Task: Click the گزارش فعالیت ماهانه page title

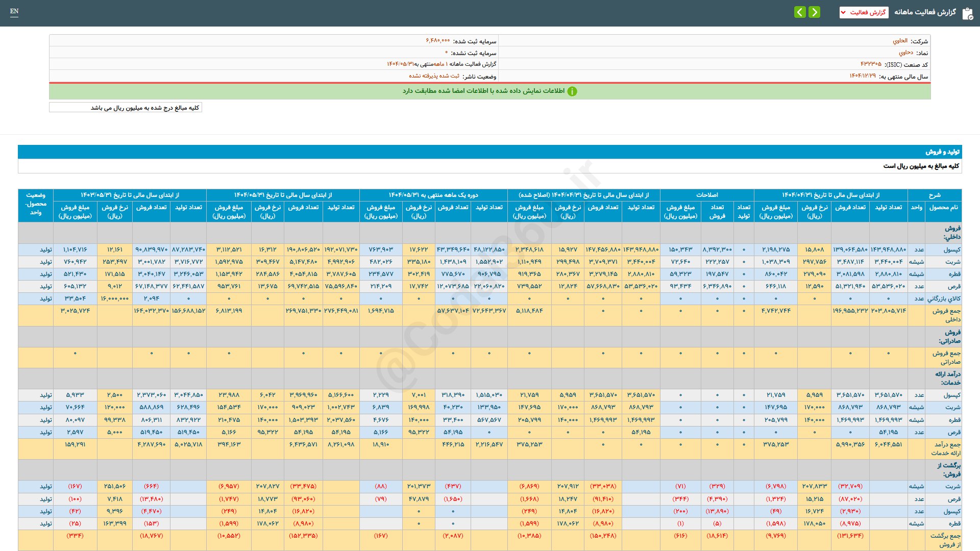Action: tap(924, 12)
